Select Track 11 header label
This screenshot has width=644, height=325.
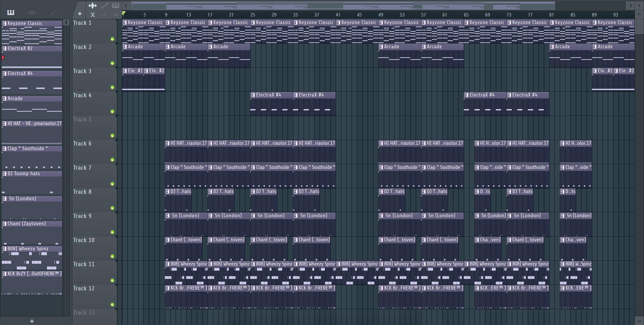84,264
